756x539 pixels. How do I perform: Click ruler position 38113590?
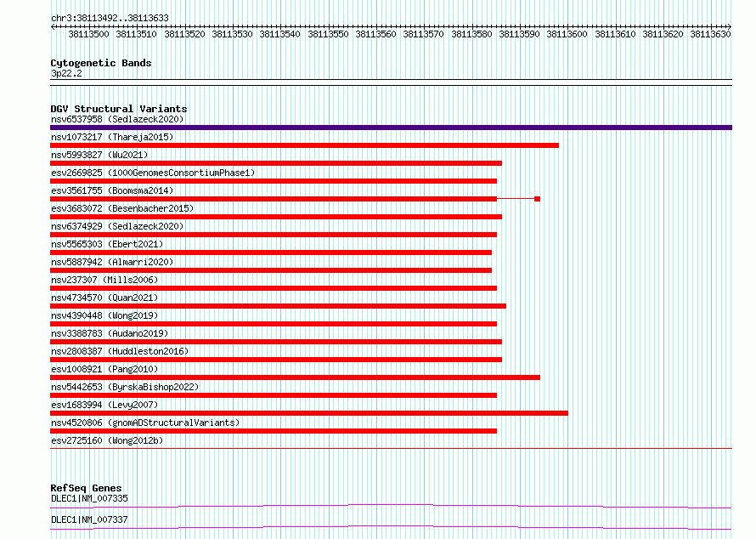(x=519, y=34)
